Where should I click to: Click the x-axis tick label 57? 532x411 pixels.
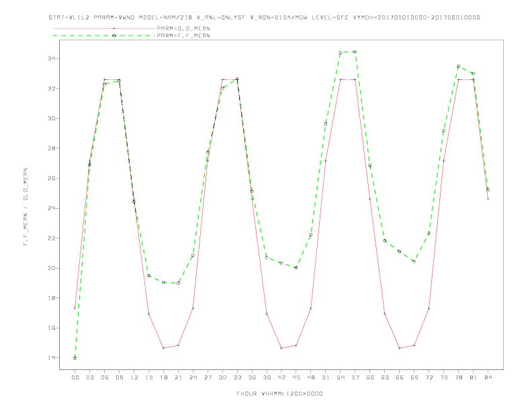coord(355,377)
